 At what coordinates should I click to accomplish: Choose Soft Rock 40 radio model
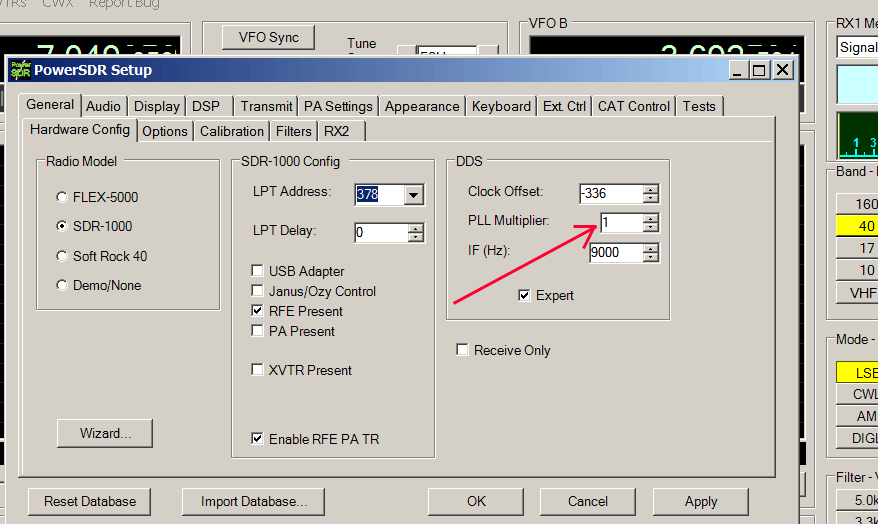[x=63, y=256]
